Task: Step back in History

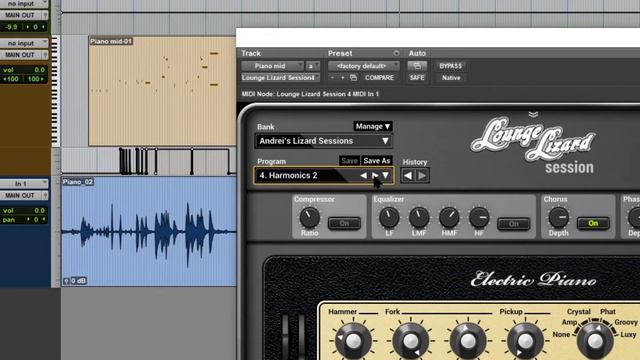Action: click(407, 176)
